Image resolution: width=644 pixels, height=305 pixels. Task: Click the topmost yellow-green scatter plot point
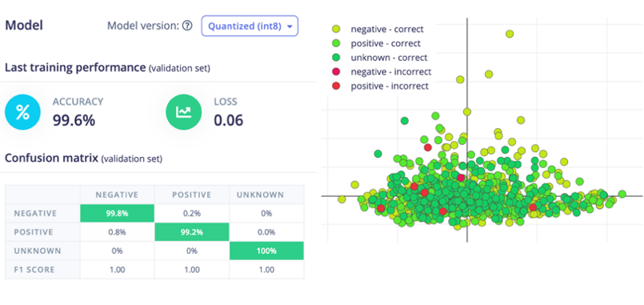pos(510,34)
